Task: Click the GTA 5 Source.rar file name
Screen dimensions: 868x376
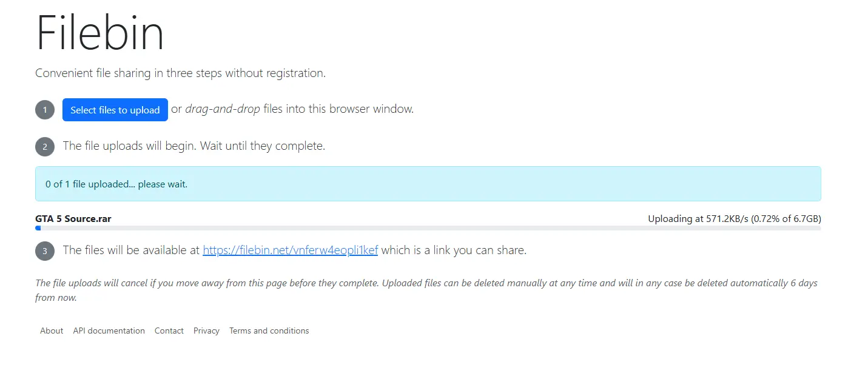Action: coord(73,218)
